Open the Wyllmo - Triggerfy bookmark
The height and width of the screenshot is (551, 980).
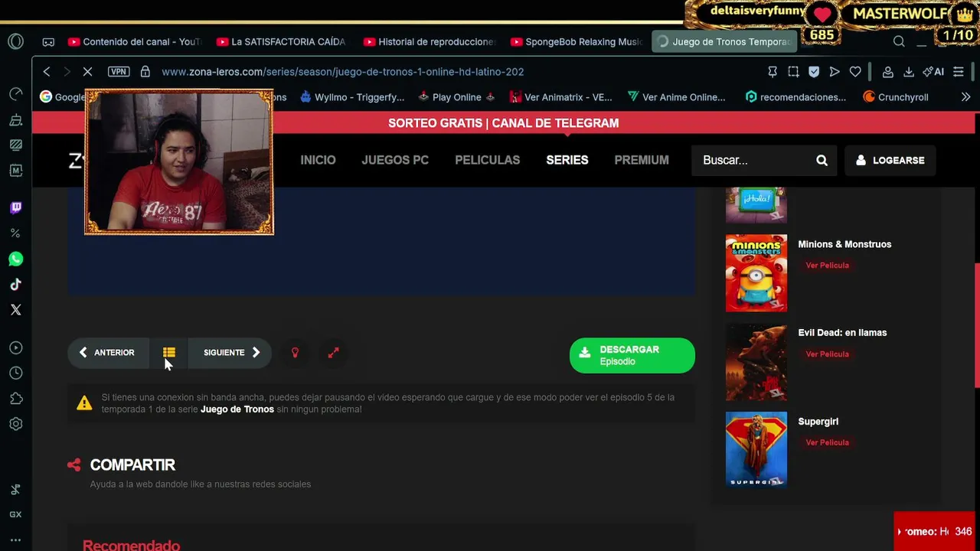pos(352,97)
